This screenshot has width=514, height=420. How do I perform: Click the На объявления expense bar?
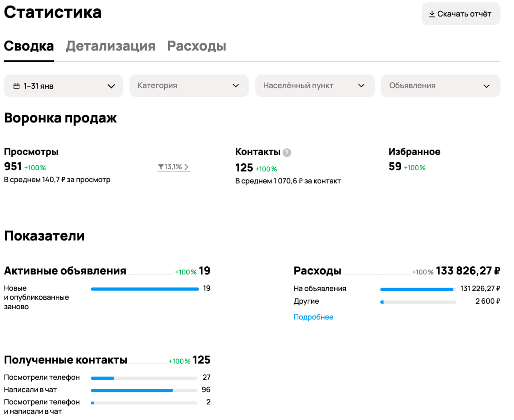click(418, 289)
